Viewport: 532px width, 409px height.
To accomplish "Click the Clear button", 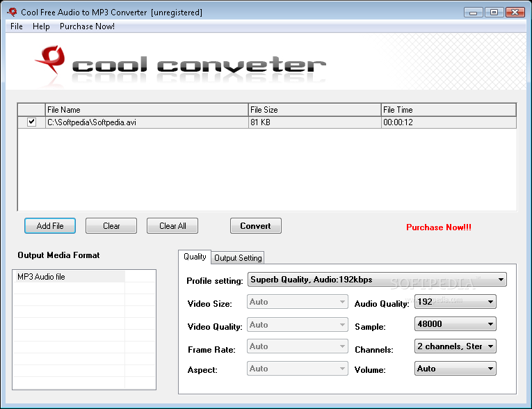I will (111, 225).
